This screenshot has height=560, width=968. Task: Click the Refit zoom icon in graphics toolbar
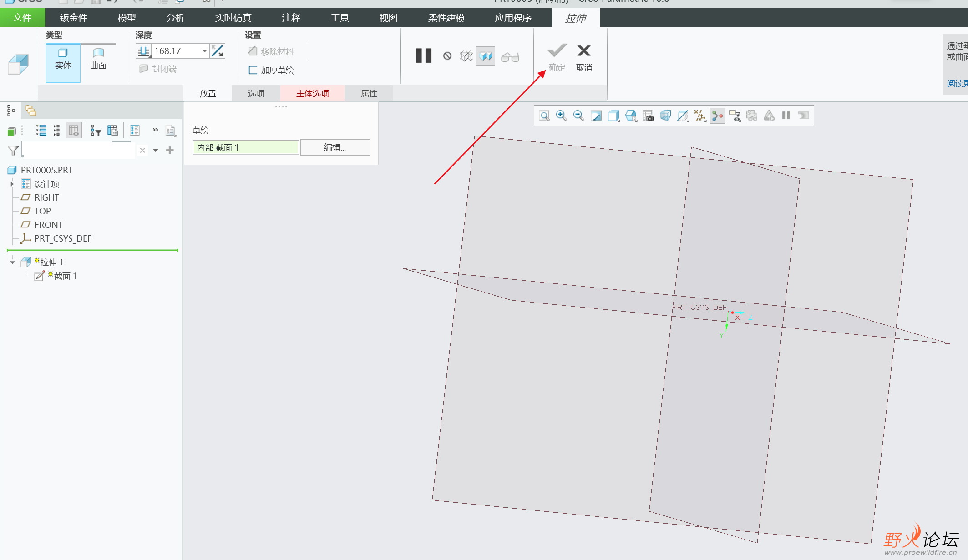click(x=544, y=116)
